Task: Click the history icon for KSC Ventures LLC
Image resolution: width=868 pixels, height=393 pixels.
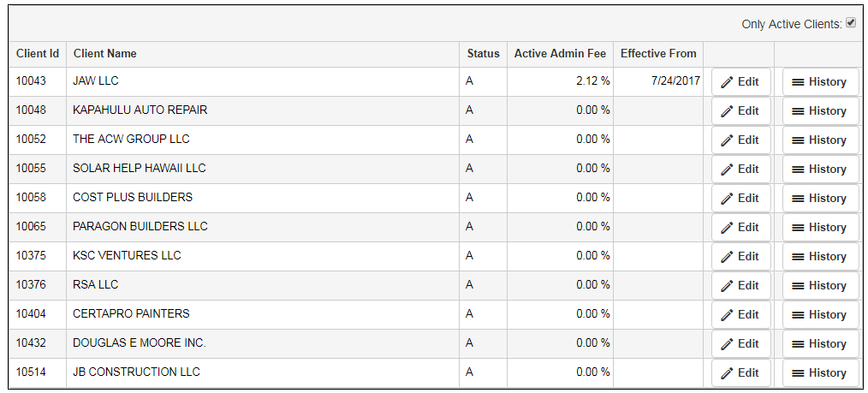Action: click(x=797, y=257)
